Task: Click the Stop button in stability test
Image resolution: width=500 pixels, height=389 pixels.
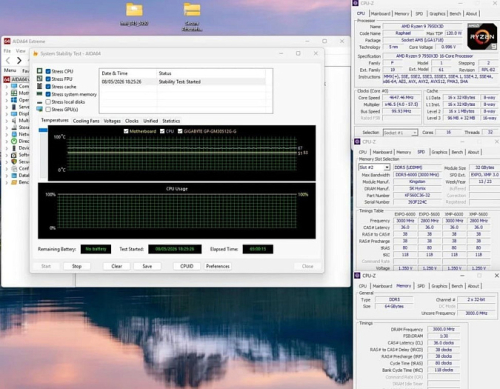Action: (77, 266)
